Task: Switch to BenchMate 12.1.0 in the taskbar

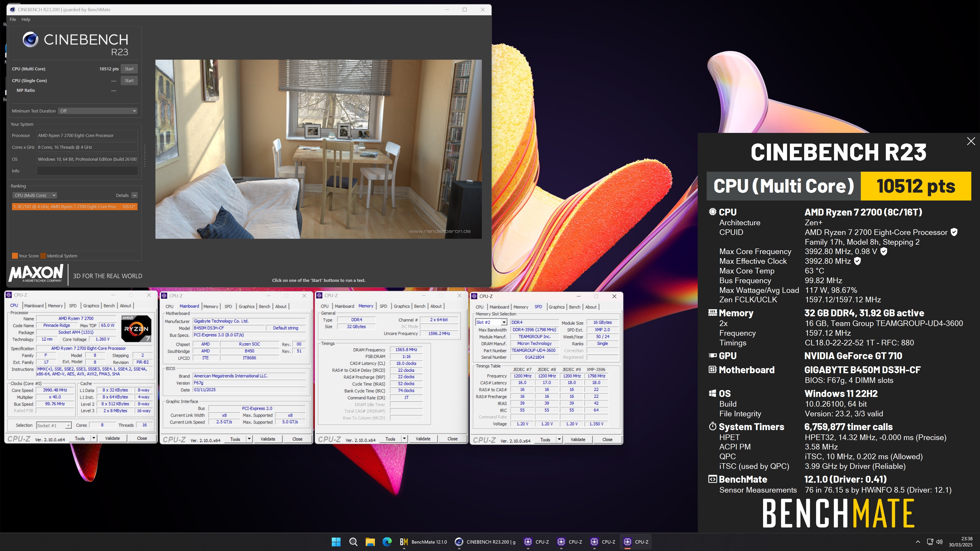Action: pyautogui.click(x=423, y=542)
